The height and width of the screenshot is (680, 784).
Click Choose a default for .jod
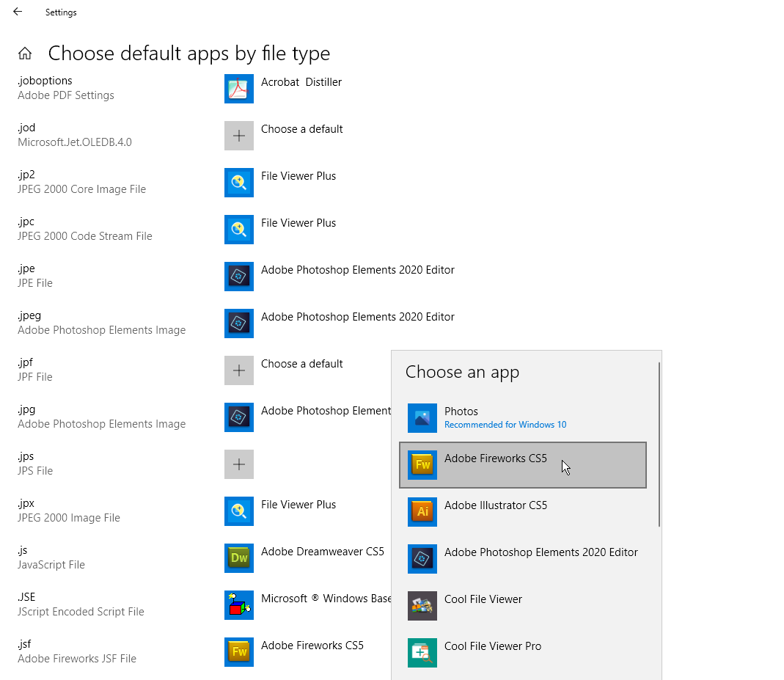click(x=302, y=129)
